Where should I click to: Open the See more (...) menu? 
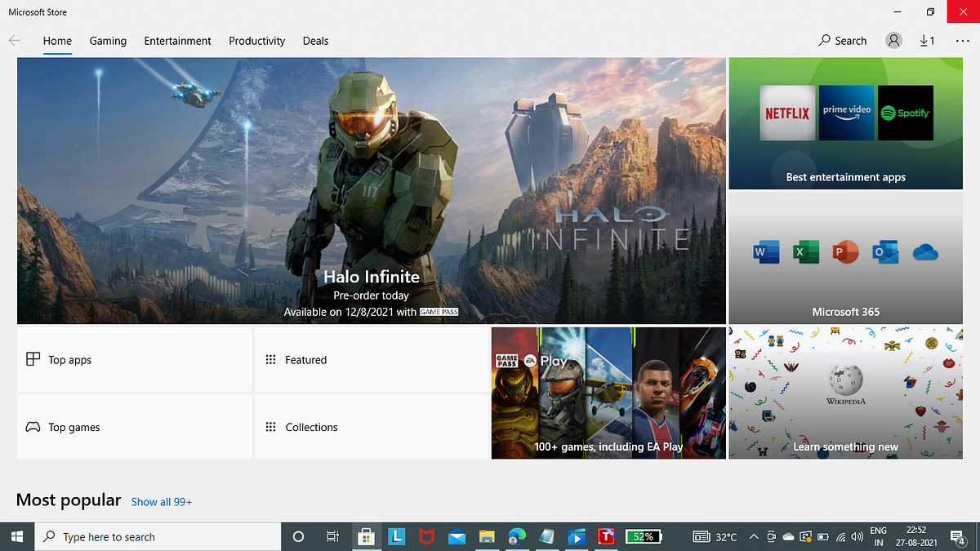coord(962,40)
